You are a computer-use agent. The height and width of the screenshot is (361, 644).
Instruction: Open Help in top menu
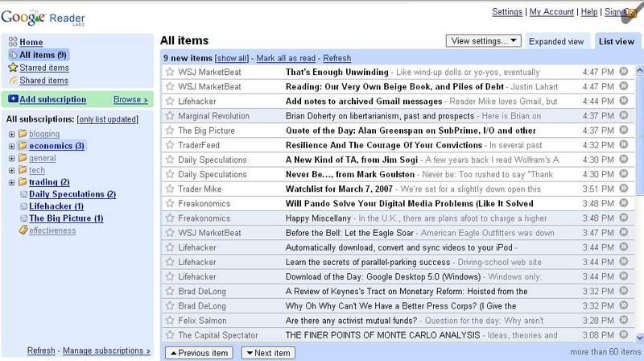(589, 12)
